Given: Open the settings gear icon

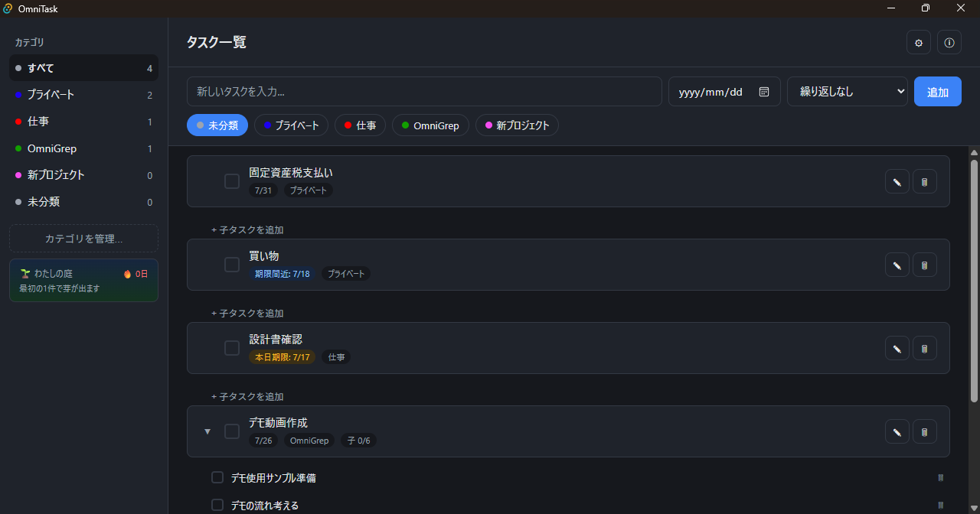Looking at the screenshot, I should pos(919,42).
